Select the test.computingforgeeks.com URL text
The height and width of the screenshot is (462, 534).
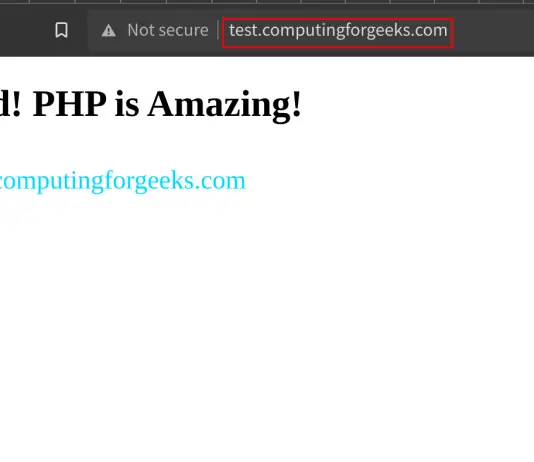click(x=338, y=31)
